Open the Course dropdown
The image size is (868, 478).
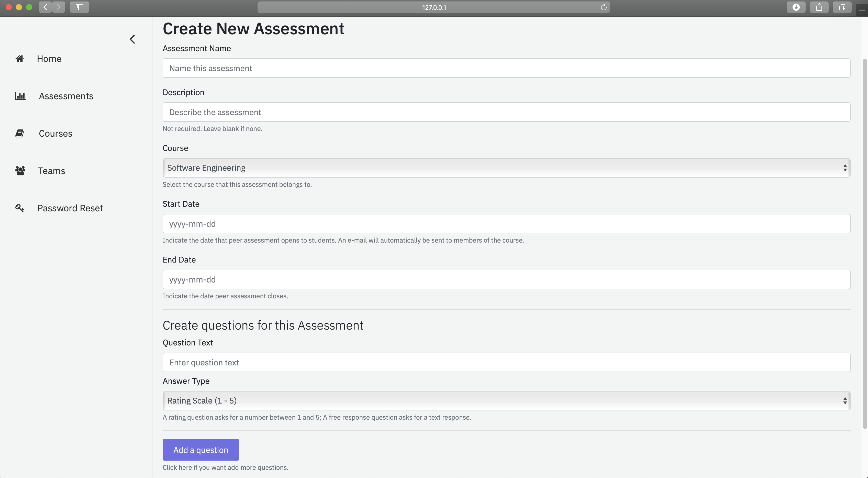pos(506,168)
